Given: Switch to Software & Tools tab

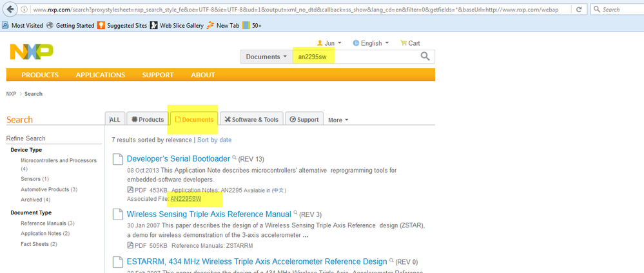Looking at the screenshot, I should point(251,120).
